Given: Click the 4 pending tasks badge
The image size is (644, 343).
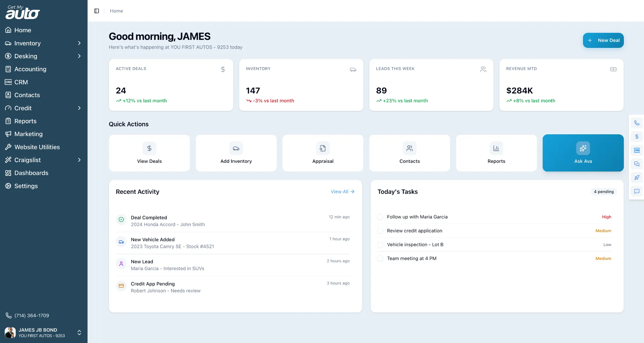Looking at the screenshot, I should 603,192.
